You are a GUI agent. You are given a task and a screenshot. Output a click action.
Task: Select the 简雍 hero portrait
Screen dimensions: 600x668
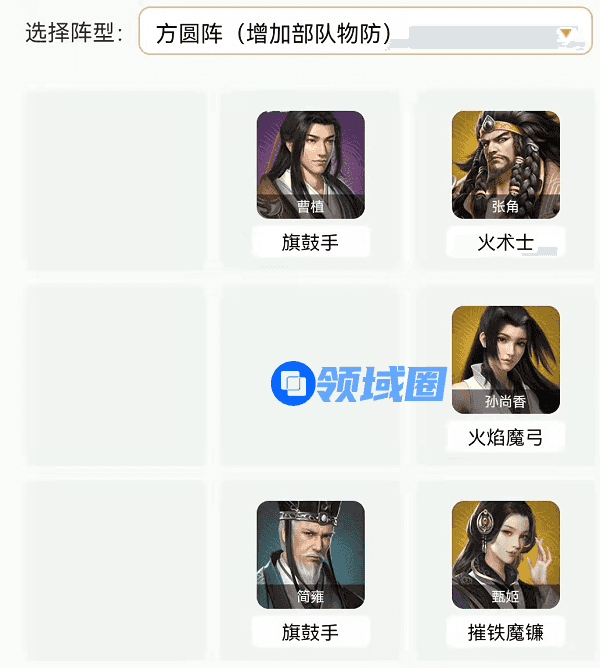coord(311,555)
